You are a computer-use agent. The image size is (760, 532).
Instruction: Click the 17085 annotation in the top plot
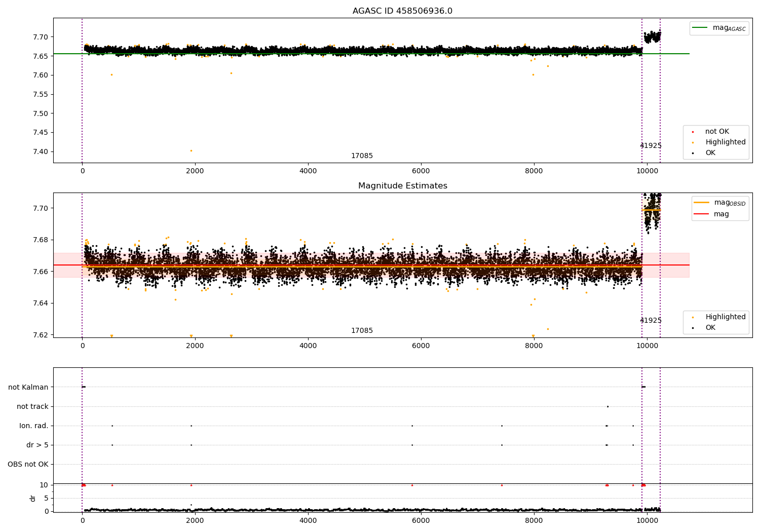(x=362, y=156)
